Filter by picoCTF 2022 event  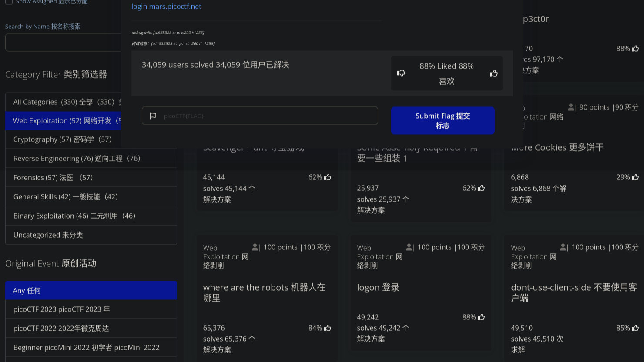tap(91, 328)
